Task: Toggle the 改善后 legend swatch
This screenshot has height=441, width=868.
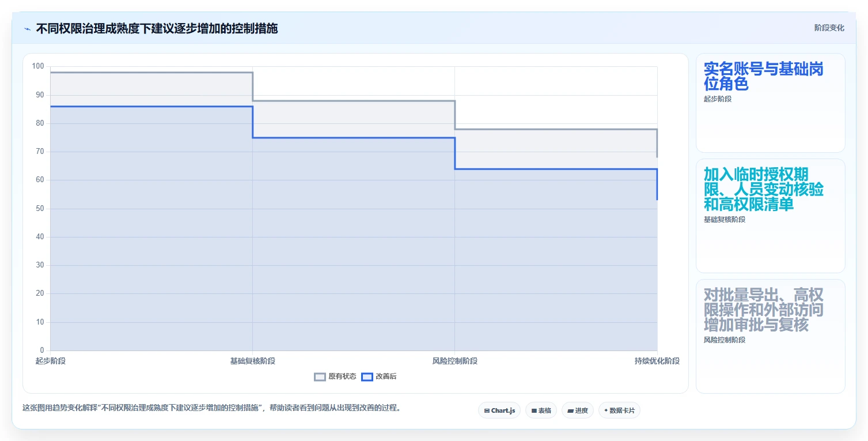Action: (367, 377)
